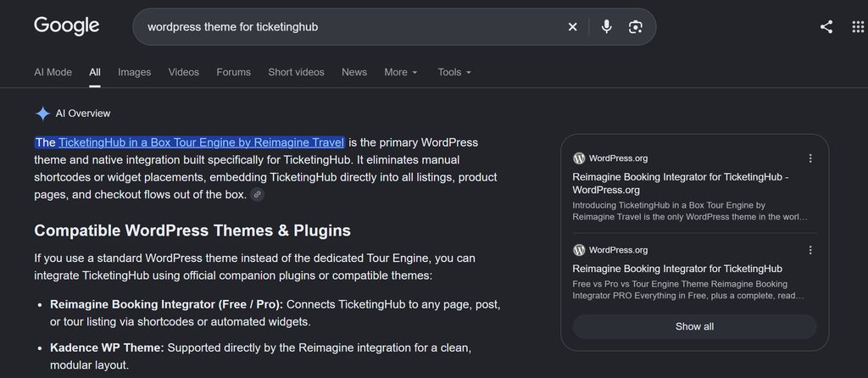Viewport: 868px width, 378px height.
Task: Click the WordPress.org favicon on the second source card
Action: [x=579, y=250]
